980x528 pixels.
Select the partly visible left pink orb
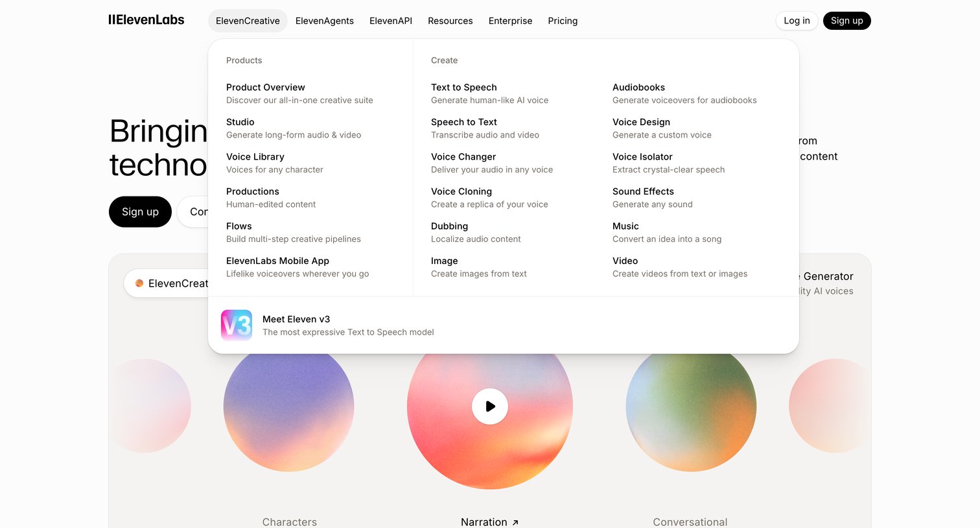(x=150, y=406)
